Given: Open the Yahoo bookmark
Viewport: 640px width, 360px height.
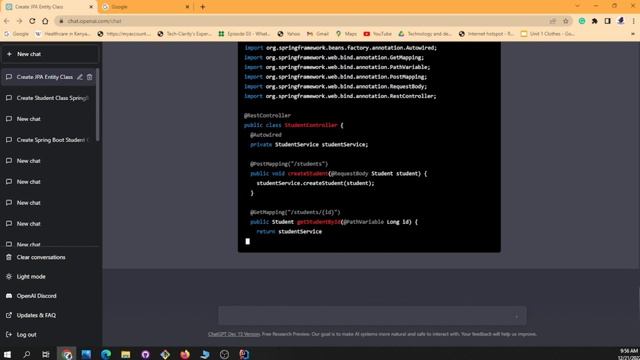Looking at the screenshot, I should (x=289, y=34).
